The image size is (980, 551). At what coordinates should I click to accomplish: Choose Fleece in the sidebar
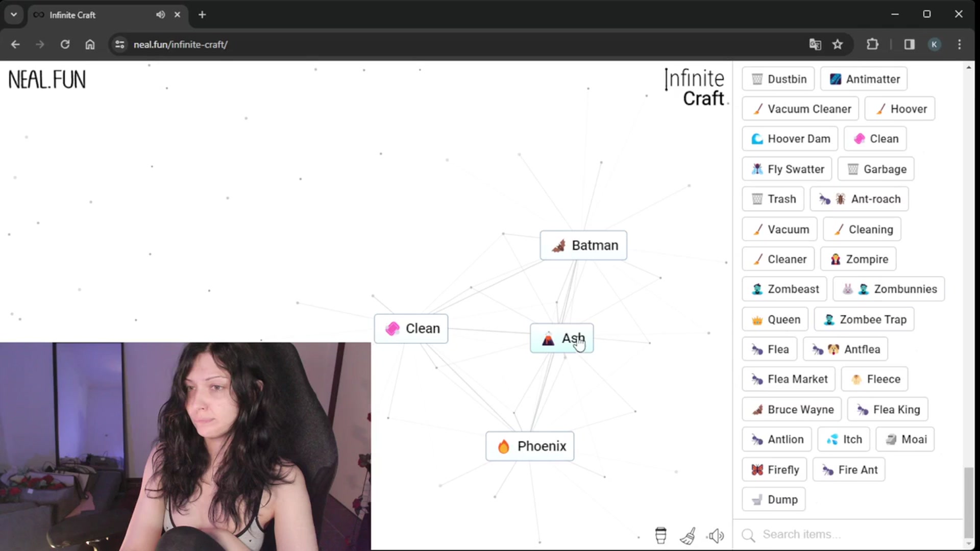coord(874,379)
